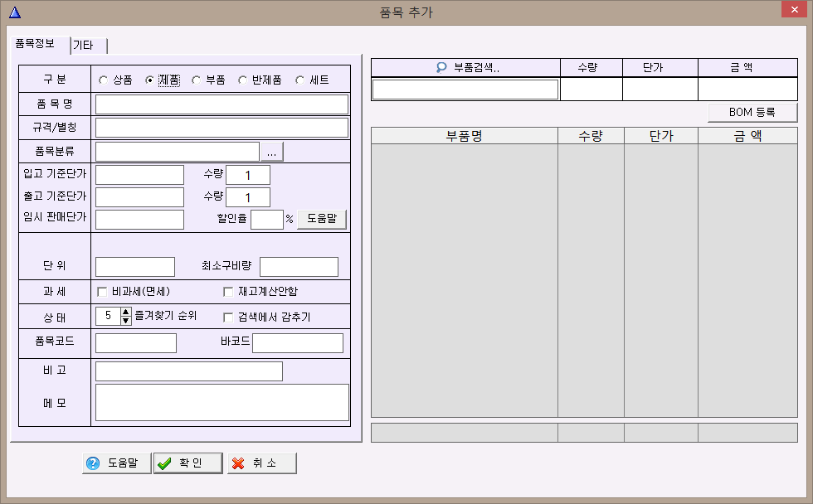Click the 도움말 button next to 할인율

coord(322,219)
